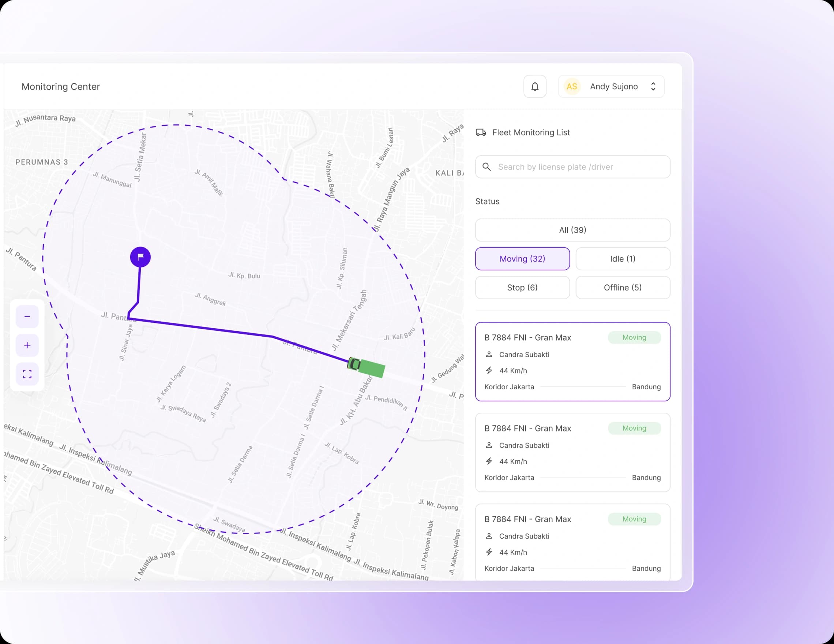This screenshot has height=644, width=834.
Task: Click the Jl. Anggrek street label
Action: tap(210, 299)
